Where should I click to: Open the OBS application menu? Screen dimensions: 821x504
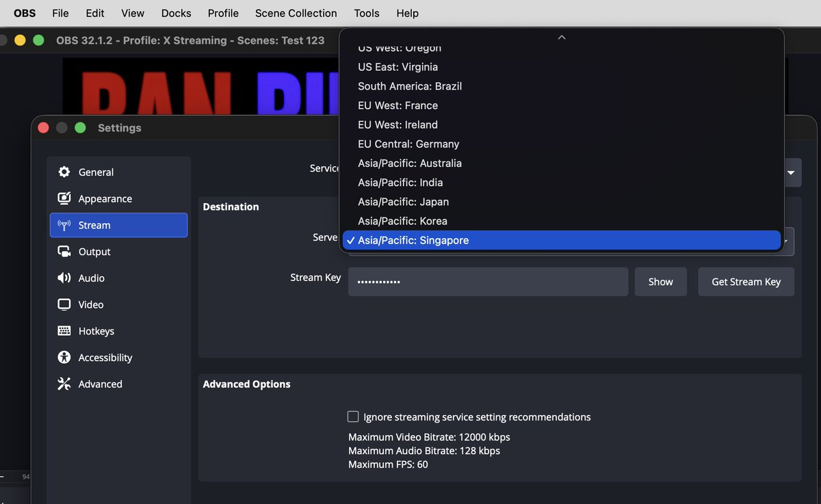pos(25,13)
